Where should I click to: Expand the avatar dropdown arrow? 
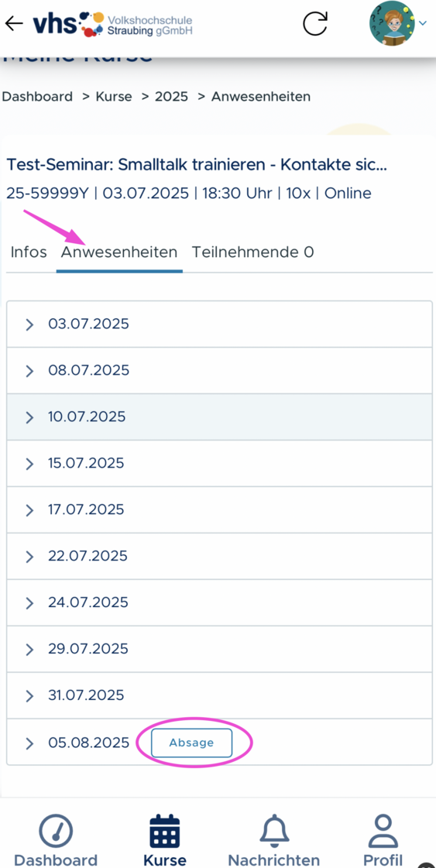pos(423,23)
